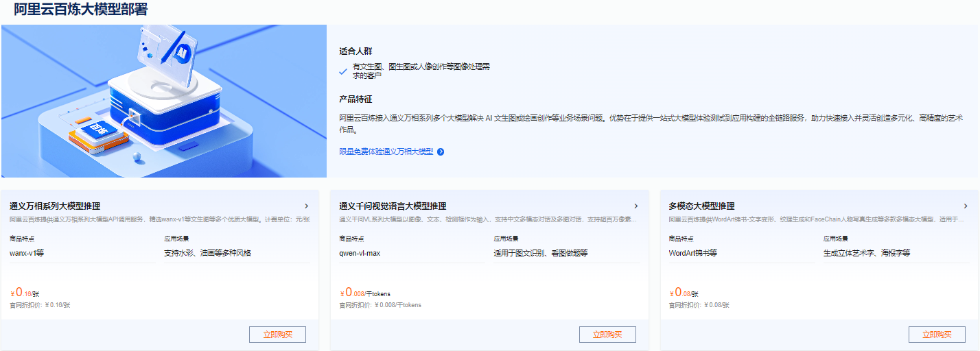Screen dimensions: 980x351
Task: Click the value qwen-vl-max
Action: [x=360, y=253]
